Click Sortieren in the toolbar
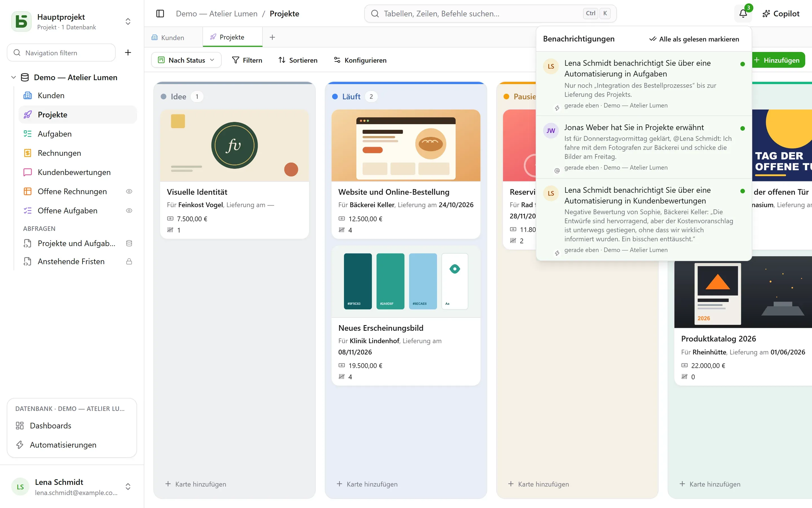This screenshot has height=508, width=812. 298,60
